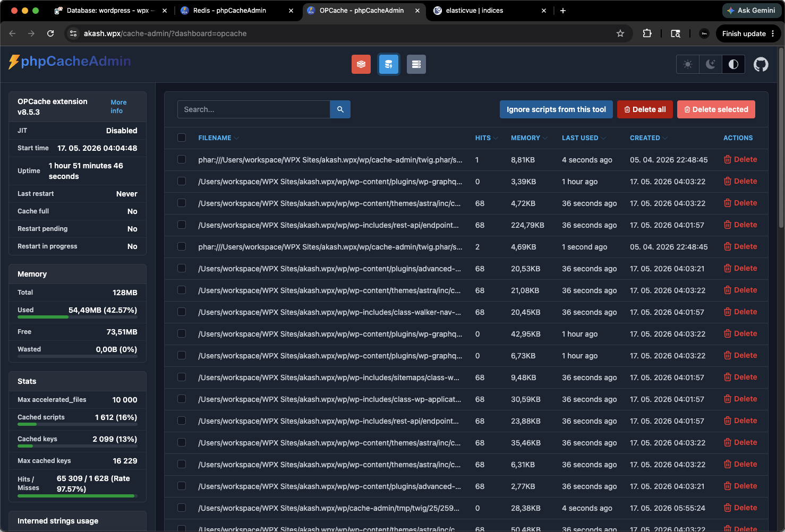Open Ask Gemini button
This screenshot has height=532, width=785.
tap(752, 11)
